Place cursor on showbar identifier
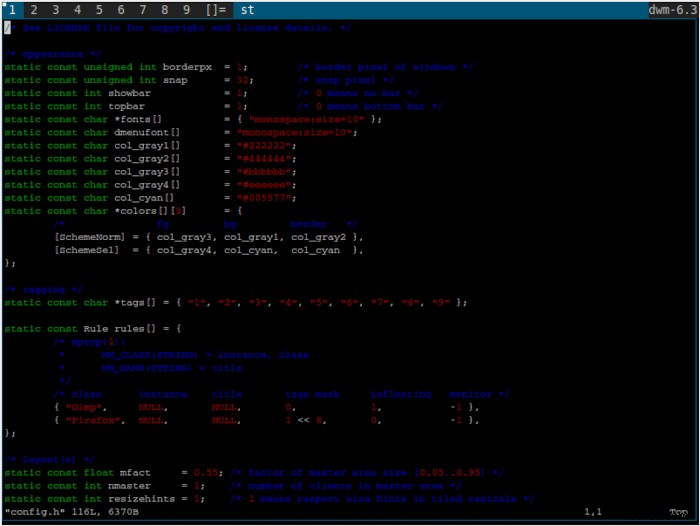Screen dimensions: 700x526 (129, 93)
